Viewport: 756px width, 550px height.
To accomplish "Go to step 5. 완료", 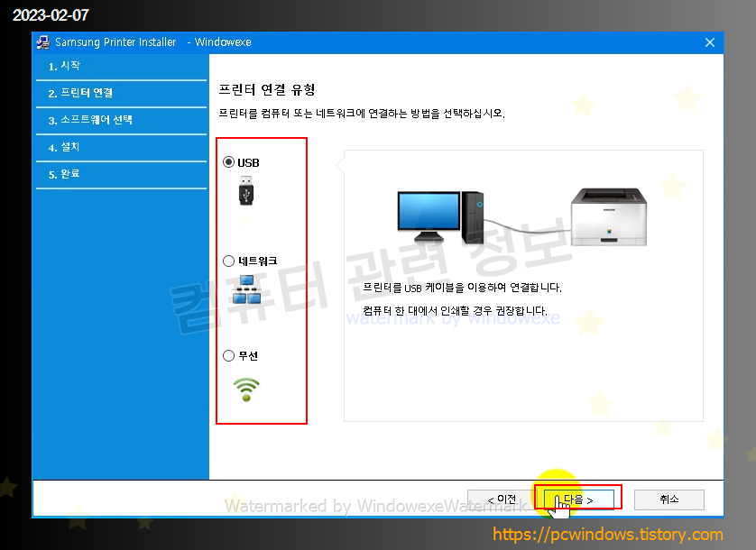I will pyautogui.click(x=121, y=175).
